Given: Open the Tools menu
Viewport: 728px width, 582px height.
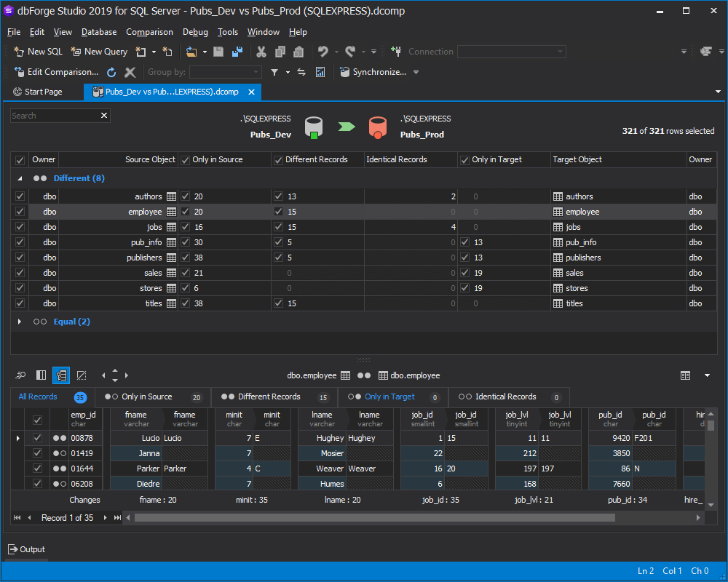Looking at the screenshot, I should 227,32.
